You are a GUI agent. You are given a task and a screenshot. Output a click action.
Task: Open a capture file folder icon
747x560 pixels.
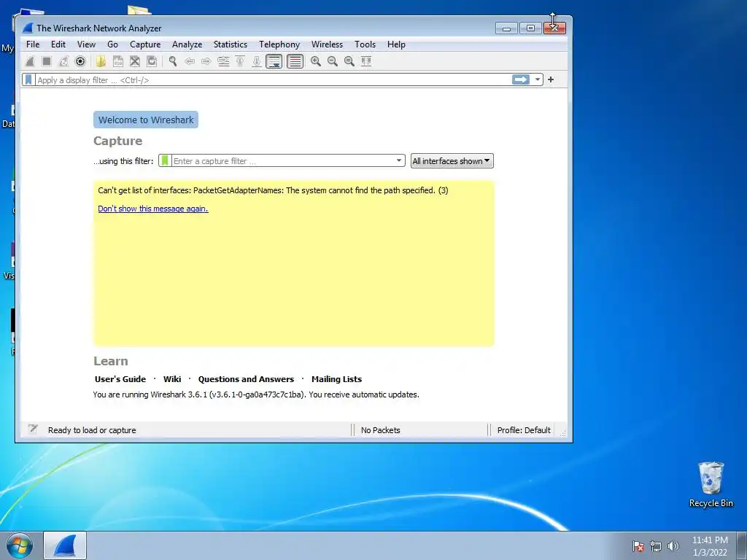click(x=101, y=61)
